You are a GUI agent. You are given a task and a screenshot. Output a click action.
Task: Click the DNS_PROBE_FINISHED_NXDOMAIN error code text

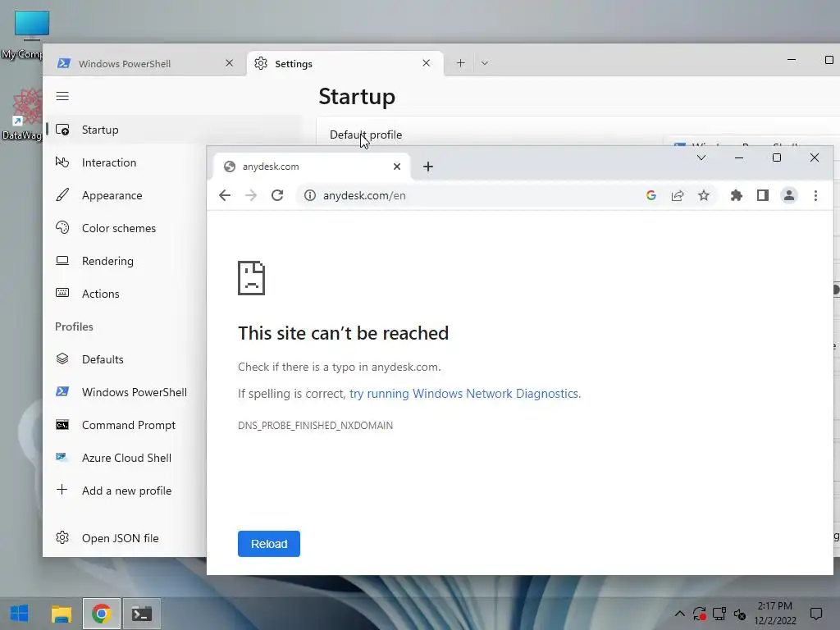(315, 426)
